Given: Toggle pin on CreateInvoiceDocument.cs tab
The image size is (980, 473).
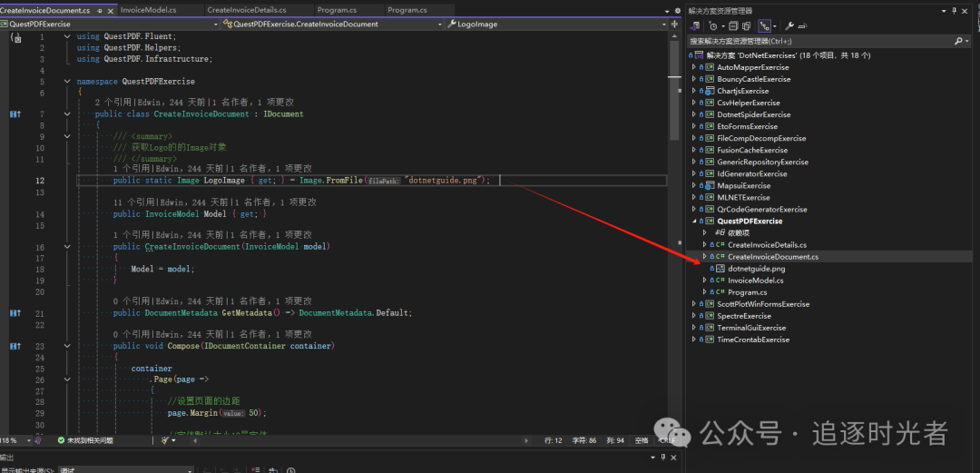Looking at the screenshot, I should point(98,10).
